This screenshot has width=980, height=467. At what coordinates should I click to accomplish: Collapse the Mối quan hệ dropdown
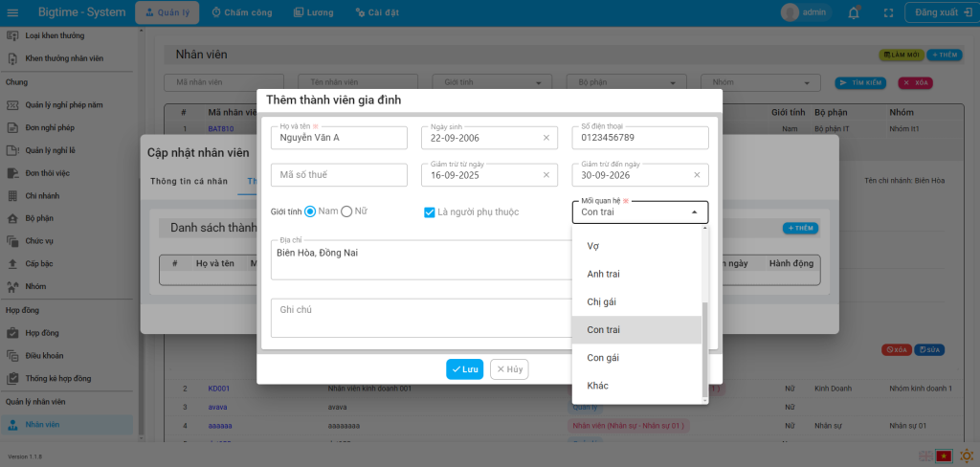click(x=694, y=212)
